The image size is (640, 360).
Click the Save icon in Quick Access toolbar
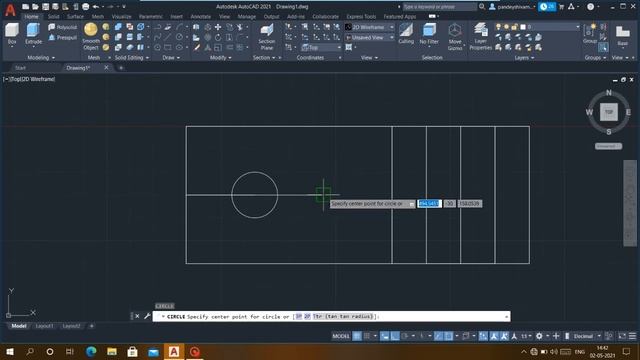tap(45, 7)
